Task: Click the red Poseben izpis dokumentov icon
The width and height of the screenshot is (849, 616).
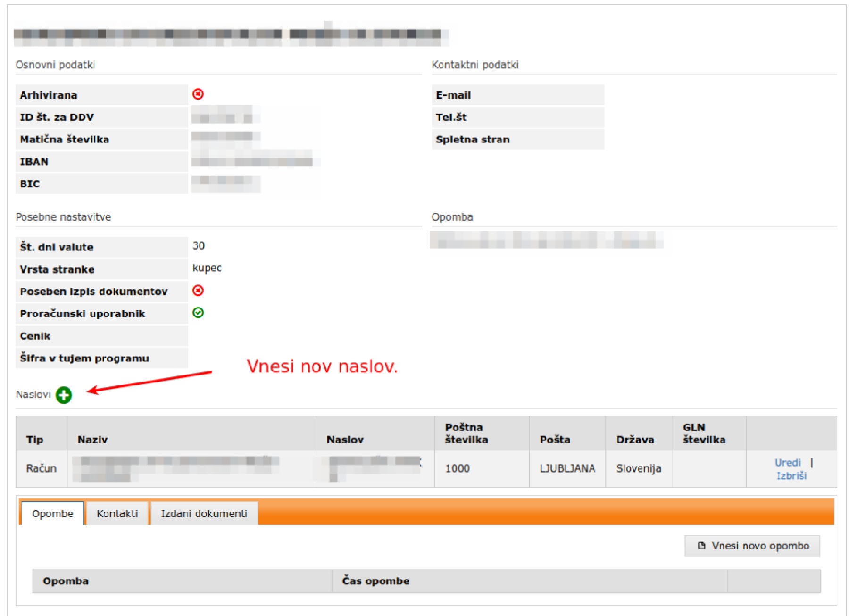Action: pos(198,291)
